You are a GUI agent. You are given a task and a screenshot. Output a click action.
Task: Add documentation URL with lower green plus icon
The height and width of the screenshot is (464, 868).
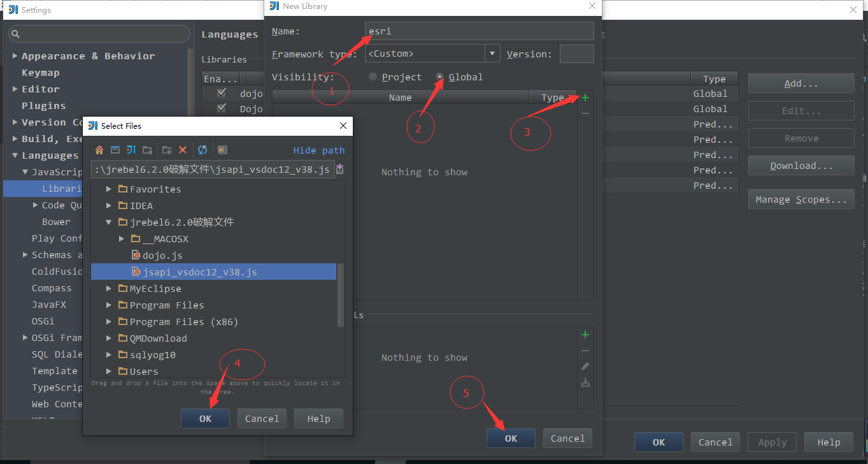click(585, 335)
